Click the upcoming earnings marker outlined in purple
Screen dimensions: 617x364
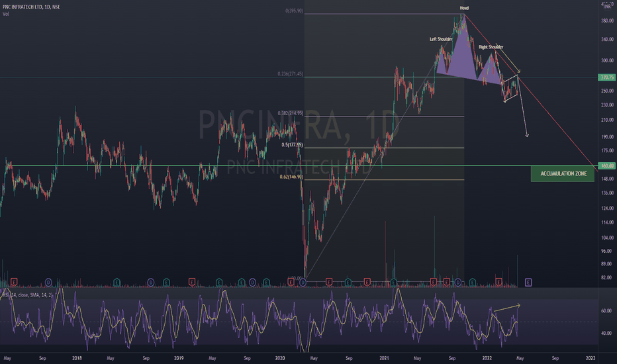(x=528, y=282)
